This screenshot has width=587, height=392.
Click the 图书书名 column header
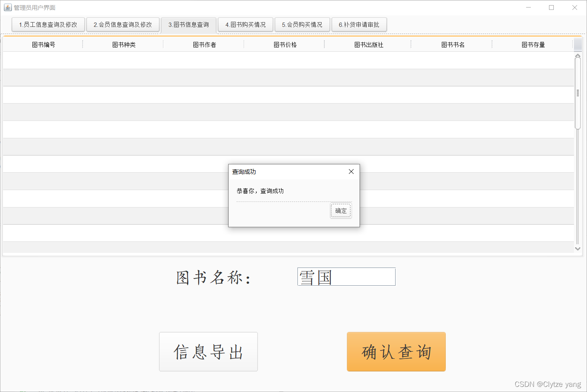[453, 45]
